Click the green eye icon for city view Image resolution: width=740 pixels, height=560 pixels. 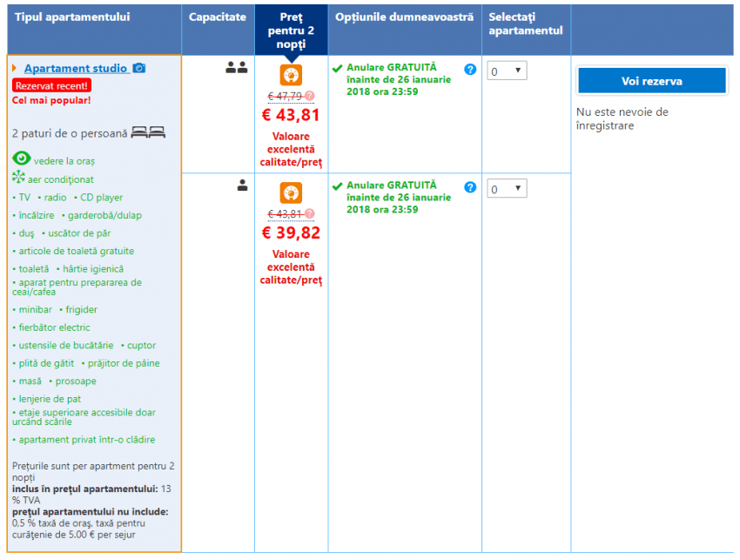pyautogui.click(x=22, y=159)
